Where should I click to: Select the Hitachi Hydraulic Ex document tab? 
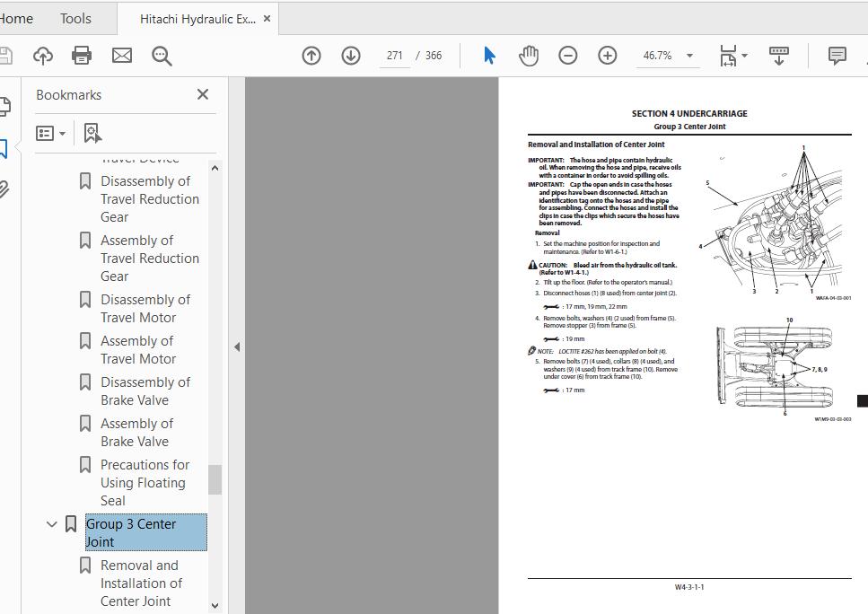197,19
